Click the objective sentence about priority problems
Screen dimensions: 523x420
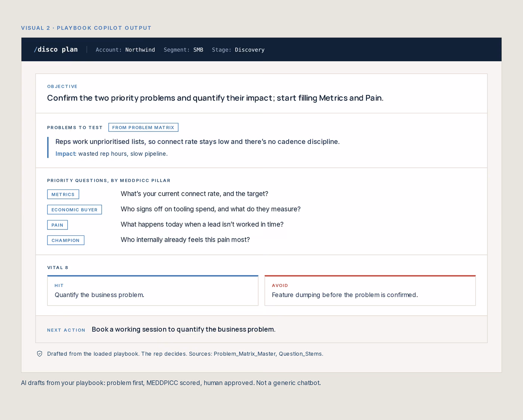pyautogui.click(x=215, y=98)
